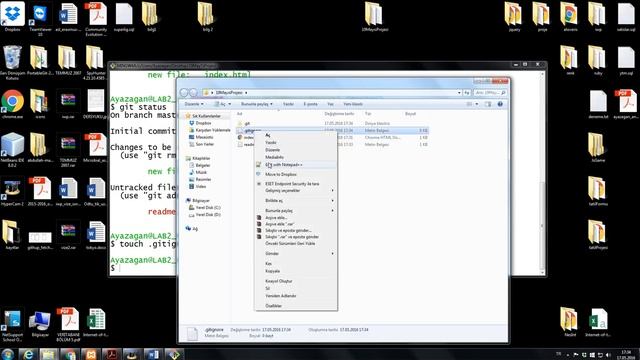Choose 'Move to Dropbox' context entry
Image resolution: width=640 pixels, height=360 pixels.
tap(281, 174)
